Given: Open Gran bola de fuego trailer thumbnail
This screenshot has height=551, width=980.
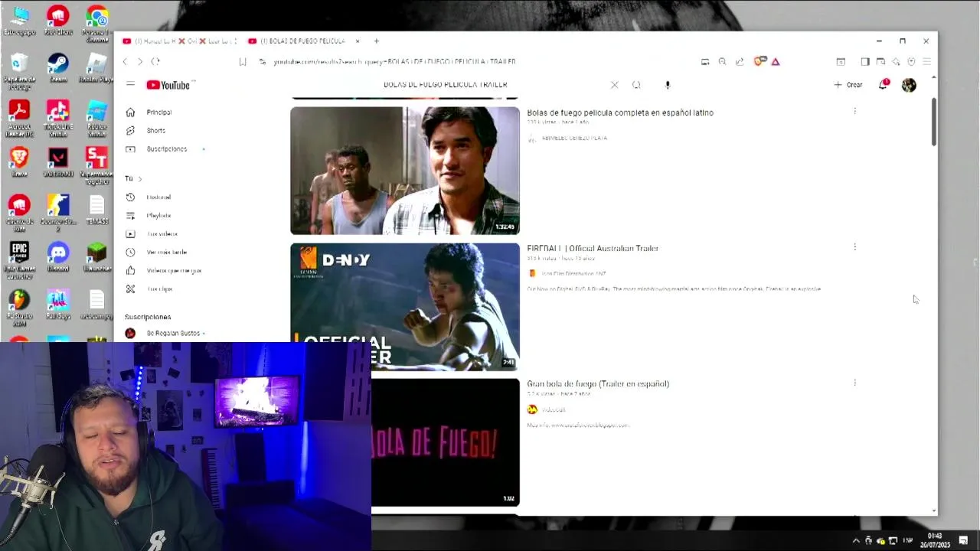Looking at the screenshot, I should (x=445, y=442).
